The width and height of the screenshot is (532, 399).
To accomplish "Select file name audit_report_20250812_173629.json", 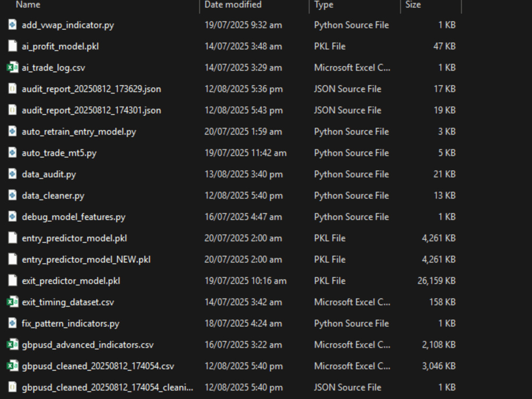I will point(92,89).
